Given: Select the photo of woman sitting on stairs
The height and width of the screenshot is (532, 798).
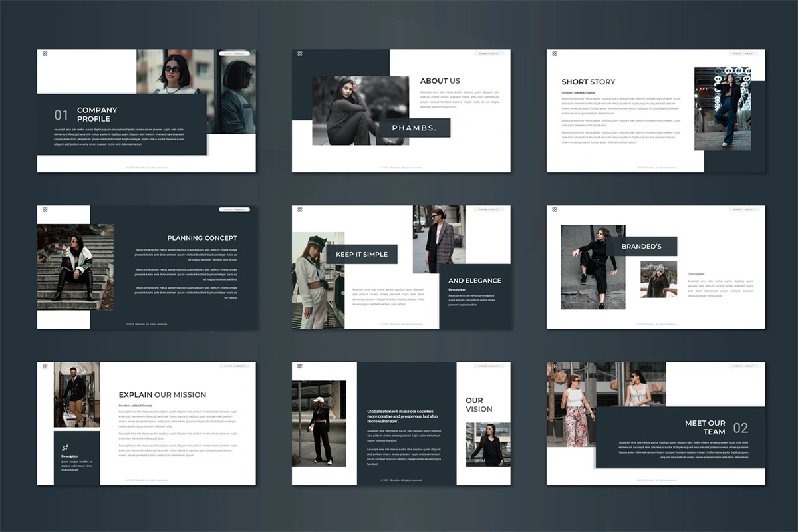Looking at the screenshot, I should coord(74,267).
